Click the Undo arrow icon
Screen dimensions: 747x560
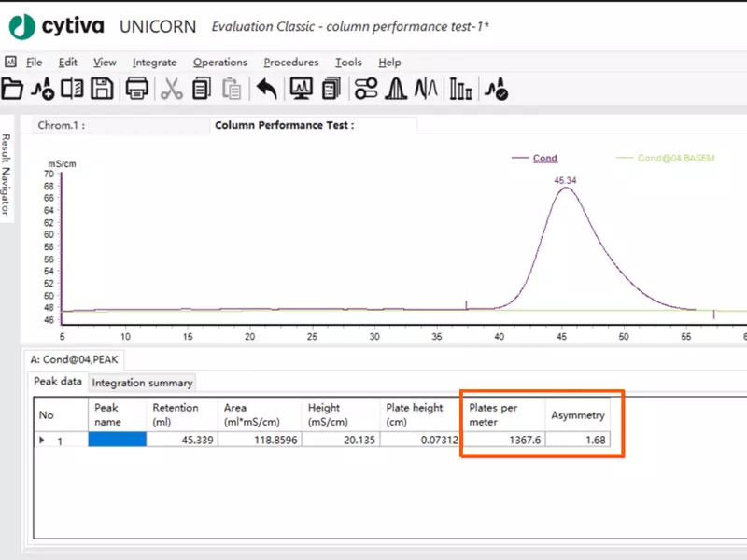point(267,90)
